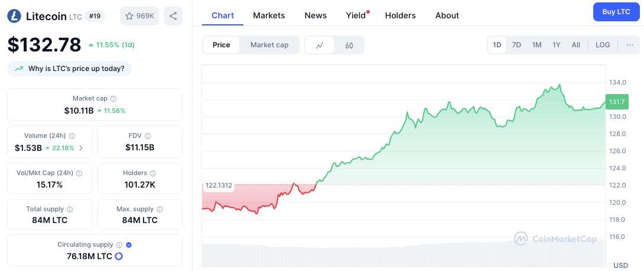Switch to candlestick chart icon

click(x=349, y=45)
